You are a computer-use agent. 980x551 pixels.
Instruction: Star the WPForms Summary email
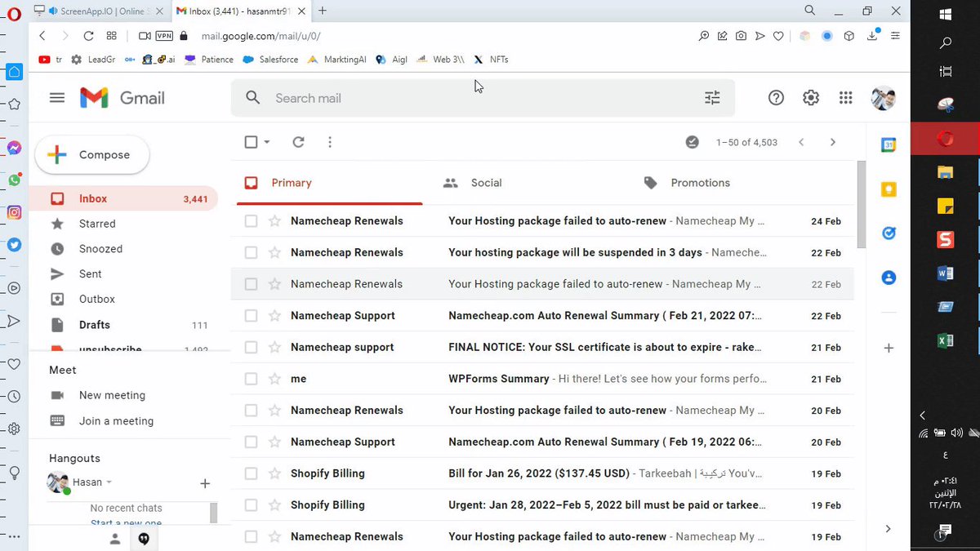click(274, 379)
